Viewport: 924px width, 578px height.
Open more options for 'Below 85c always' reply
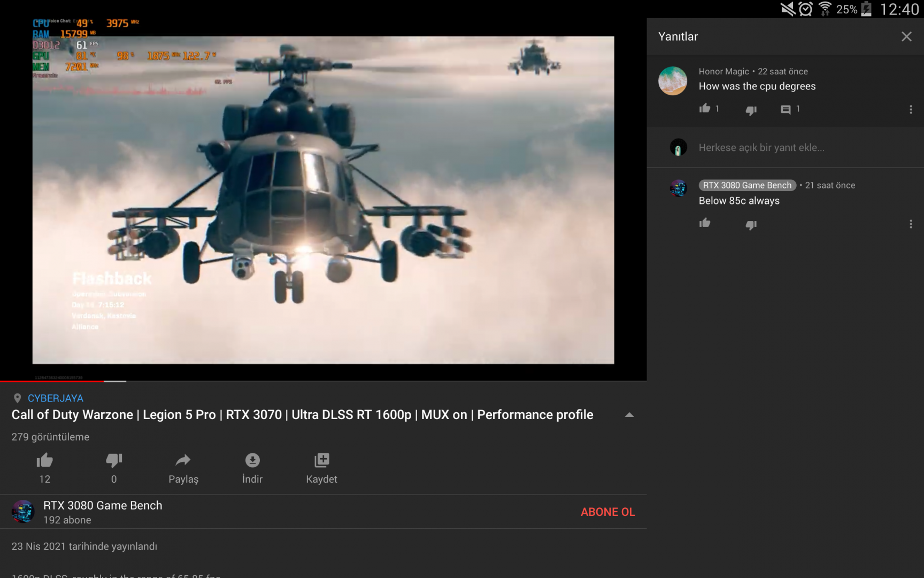pos(911,224)
